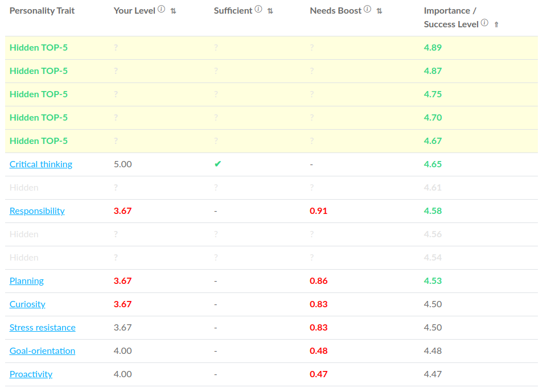Viewport: 547px width, 392px height.
Task: Open the Responsibility trait details
Action: point(36,211)
